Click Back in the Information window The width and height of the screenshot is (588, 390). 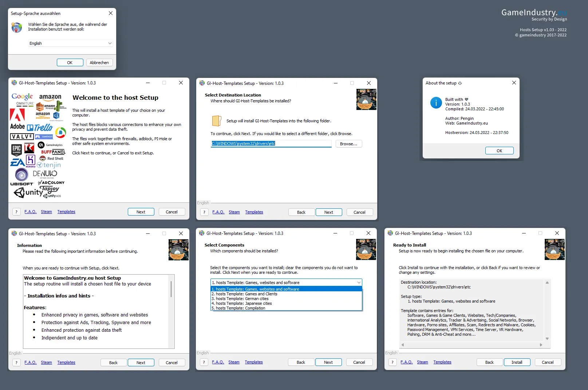coord(114,363)
